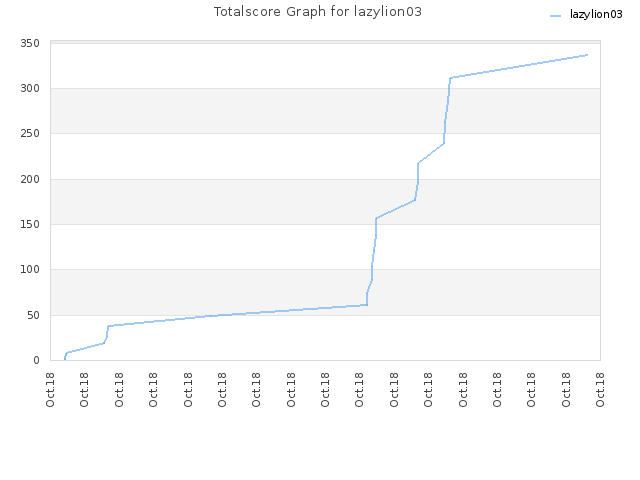Click the y-axis label 300
640x480 pixels.
30,88
